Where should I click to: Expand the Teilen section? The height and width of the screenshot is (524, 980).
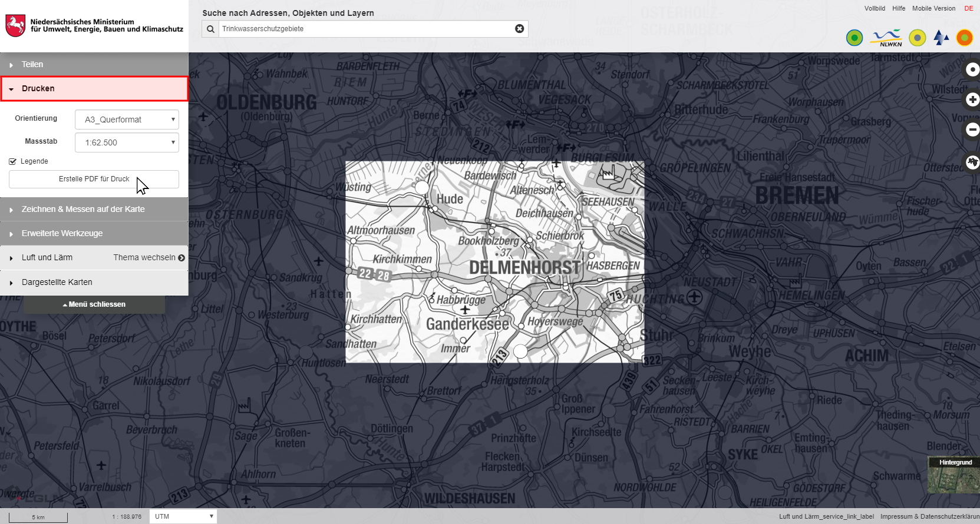click(94, 64)
